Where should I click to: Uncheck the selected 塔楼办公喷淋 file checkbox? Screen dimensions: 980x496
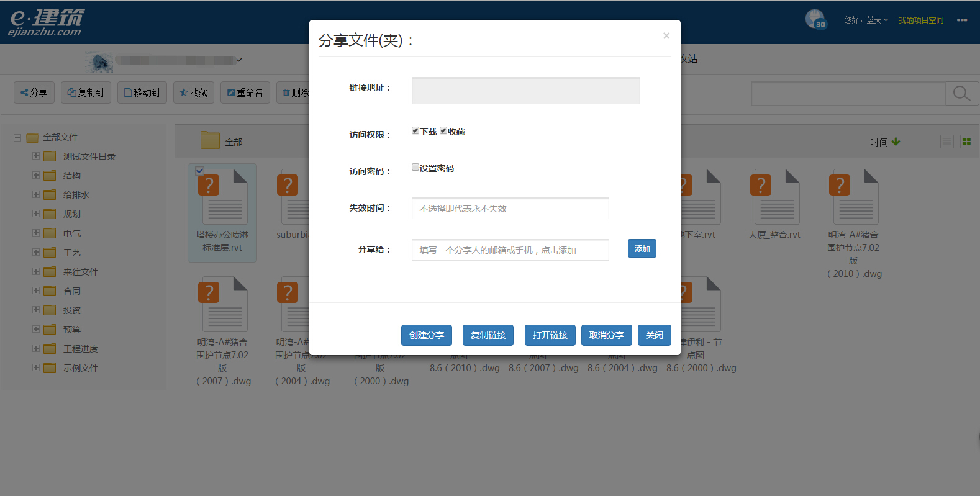point(199,170)
